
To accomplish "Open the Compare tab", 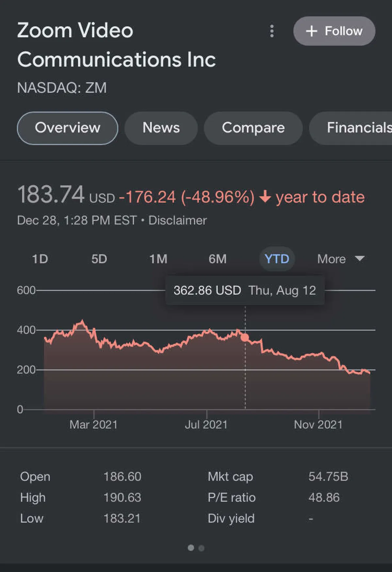I will click(x=253, y=128).
